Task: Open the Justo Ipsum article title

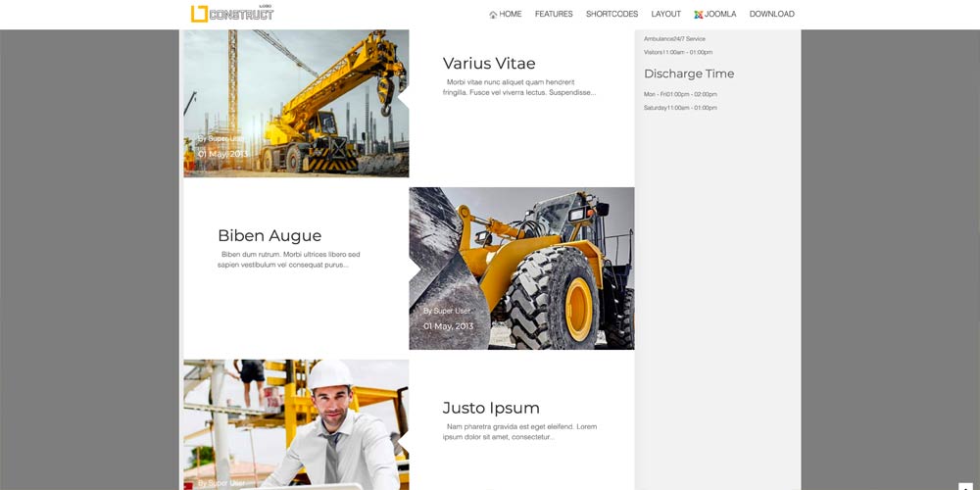Action: coord(491,409)
